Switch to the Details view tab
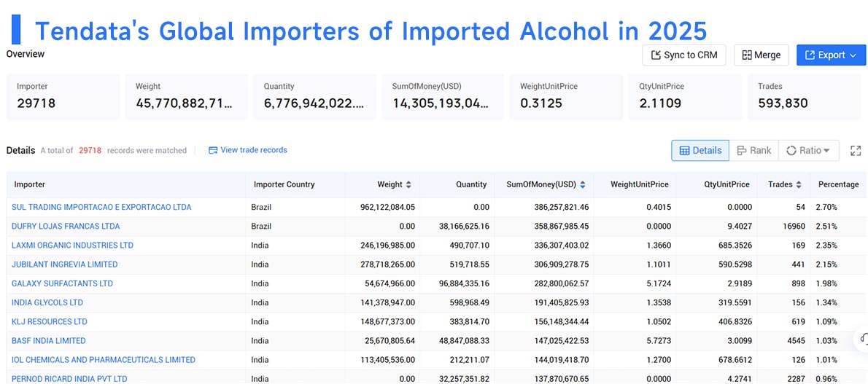The width and height of the screenshot is (868, 384). [700, 151]
